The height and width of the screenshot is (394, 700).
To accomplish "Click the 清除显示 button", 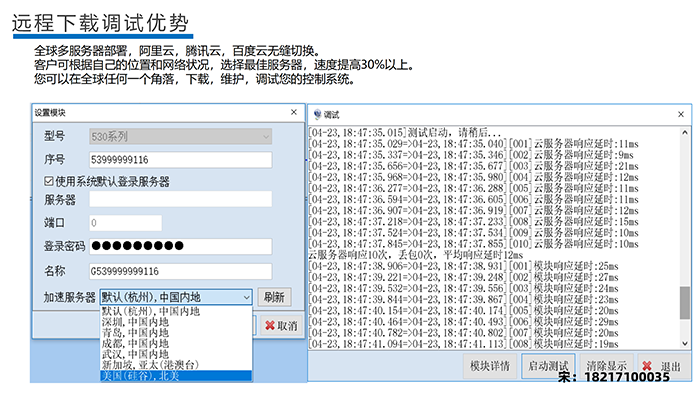I will point(606,366).
